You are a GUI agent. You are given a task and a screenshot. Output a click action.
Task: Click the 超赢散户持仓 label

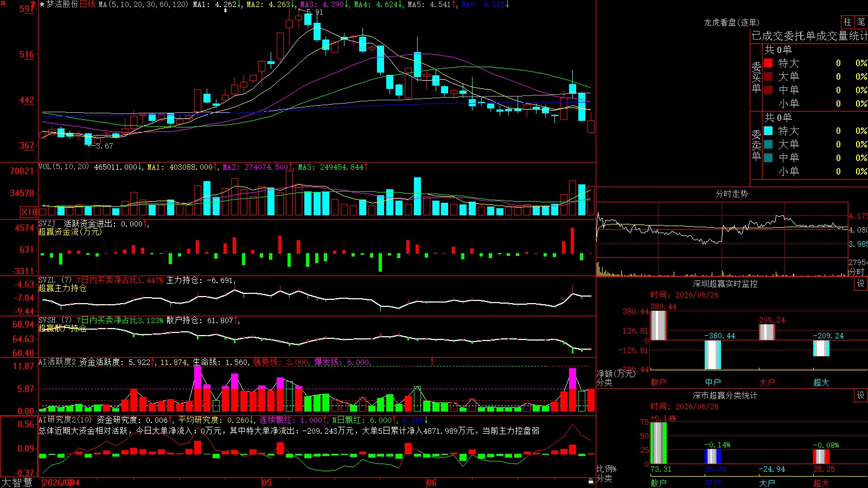click(62, 328)
